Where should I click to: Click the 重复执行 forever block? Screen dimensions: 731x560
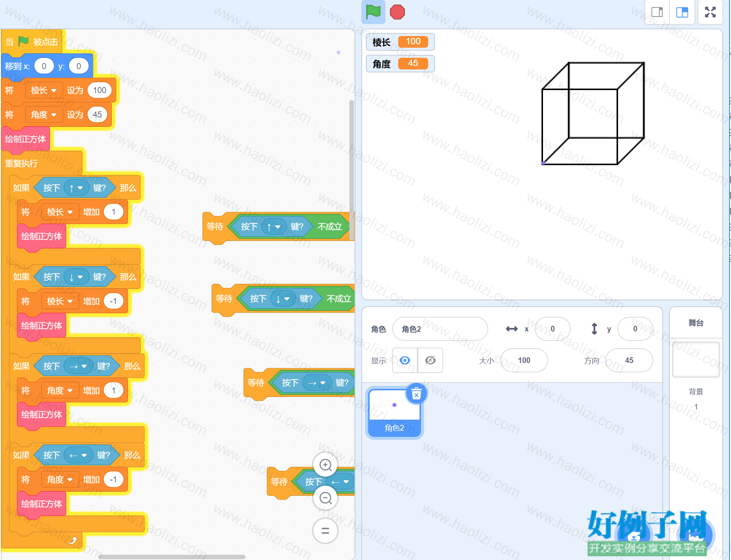[21, 164]
